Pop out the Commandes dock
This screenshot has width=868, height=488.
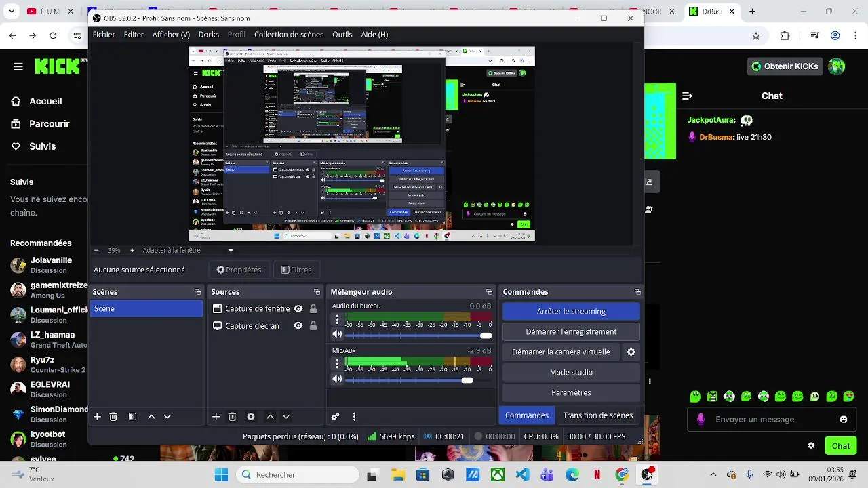point(637,292)
